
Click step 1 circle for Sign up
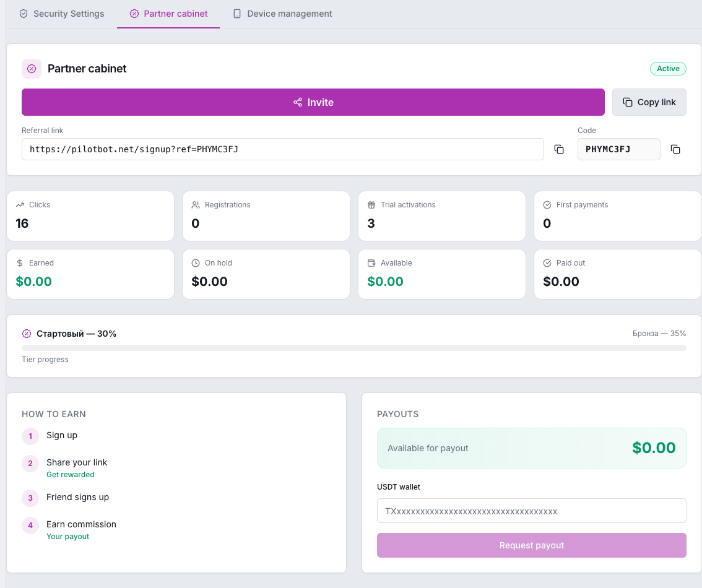point(30,436)
